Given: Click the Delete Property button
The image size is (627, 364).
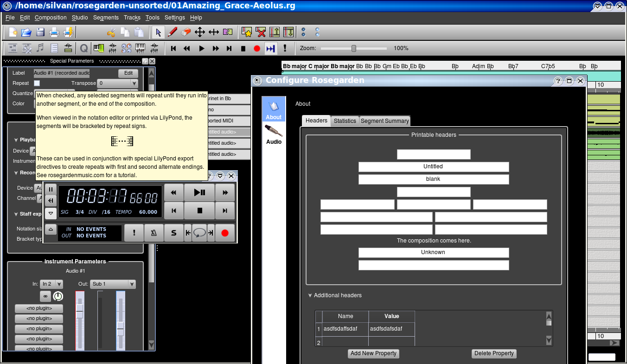Looking at the screenshot, I should pyautogui.click(x=494, y=353).
